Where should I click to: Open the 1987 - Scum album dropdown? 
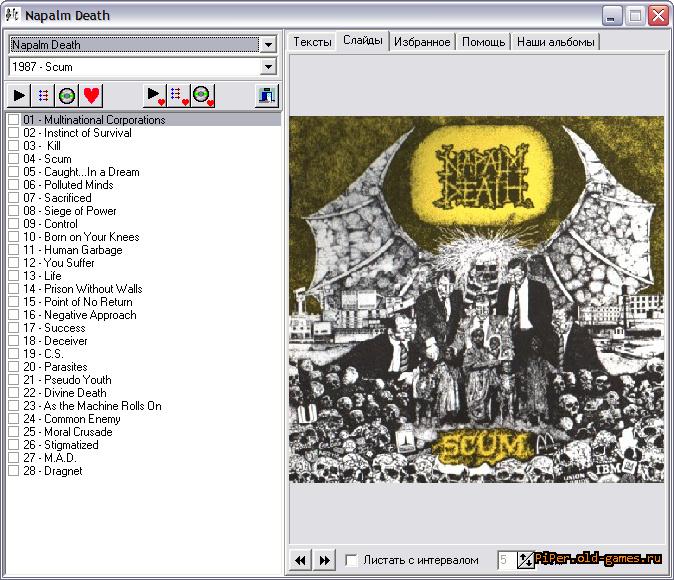click(268, 67)
